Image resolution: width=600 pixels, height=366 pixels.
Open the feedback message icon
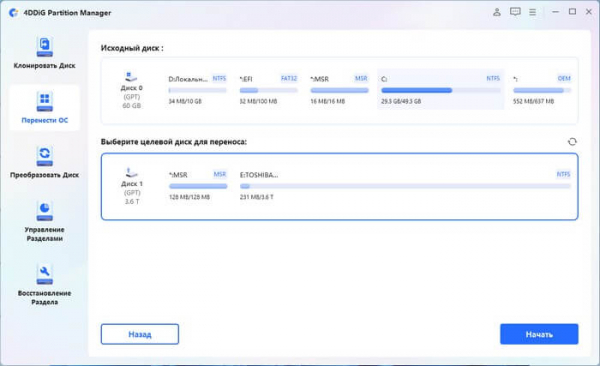(515, 12)
